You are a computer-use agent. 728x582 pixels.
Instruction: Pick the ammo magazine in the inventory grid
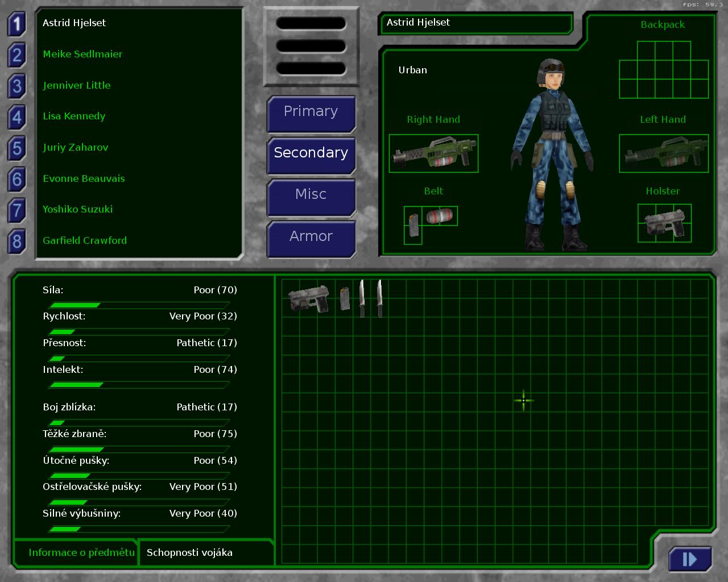345,298
